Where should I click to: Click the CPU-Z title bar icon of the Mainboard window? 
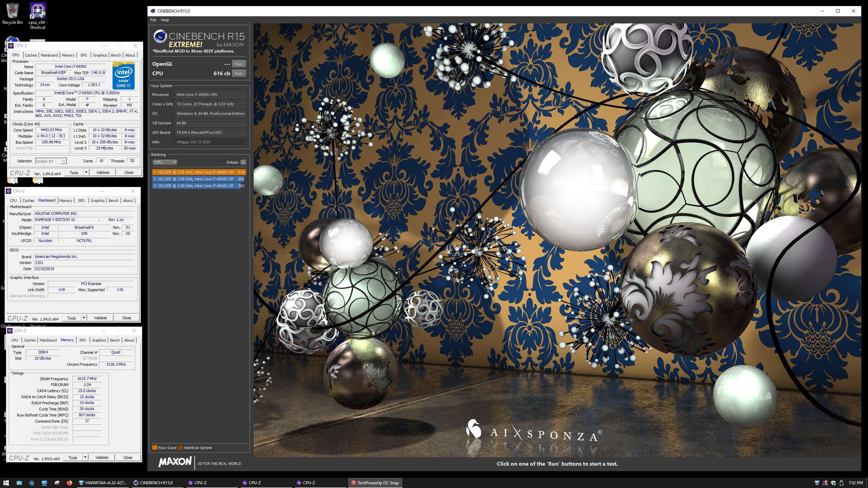point(9,191)
